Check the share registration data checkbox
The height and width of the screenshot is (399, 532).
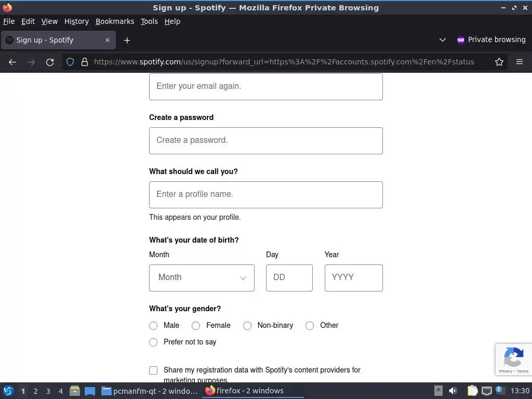153,370
